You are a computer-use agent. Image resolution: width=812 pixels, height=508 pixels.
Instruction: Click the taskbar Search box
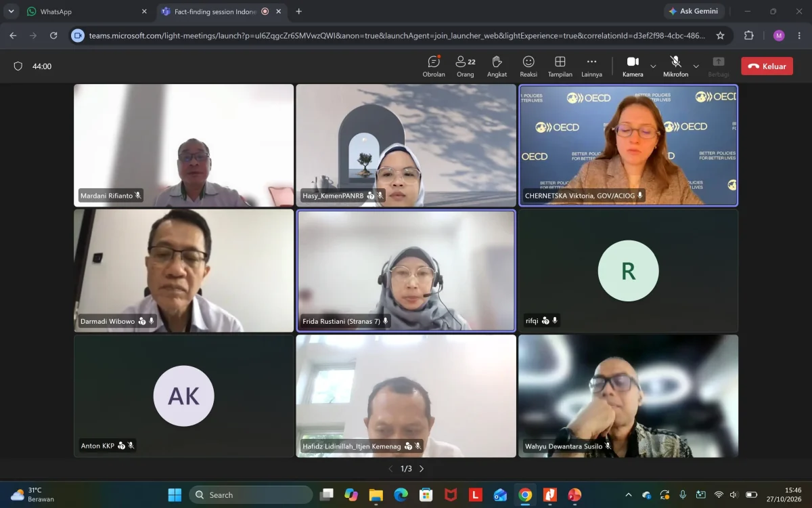pyautogui.click(x=250, y=495)
